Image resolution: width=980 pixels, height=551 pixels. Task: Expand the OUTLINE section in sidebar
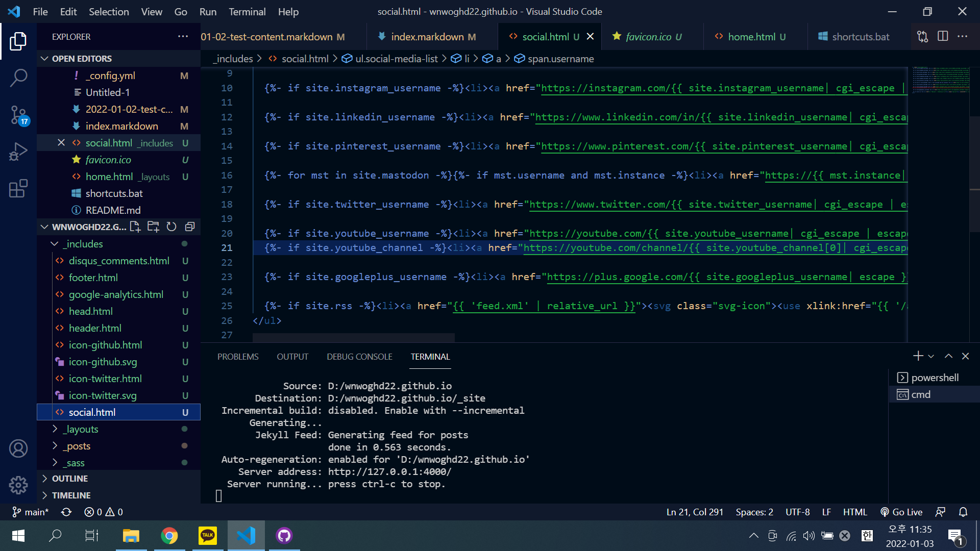pyautogui.click(x=69, y=479)
